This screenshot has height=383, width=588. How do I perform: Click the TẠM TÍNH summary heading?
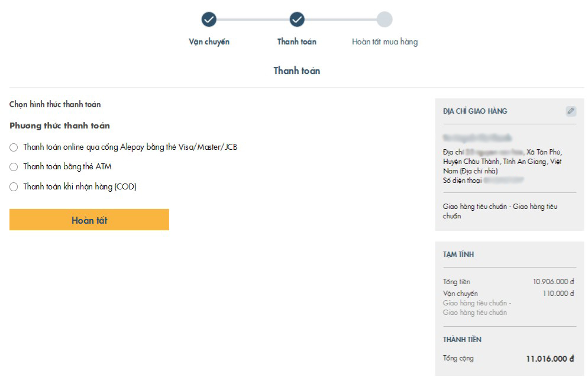(x=458, y=255)
